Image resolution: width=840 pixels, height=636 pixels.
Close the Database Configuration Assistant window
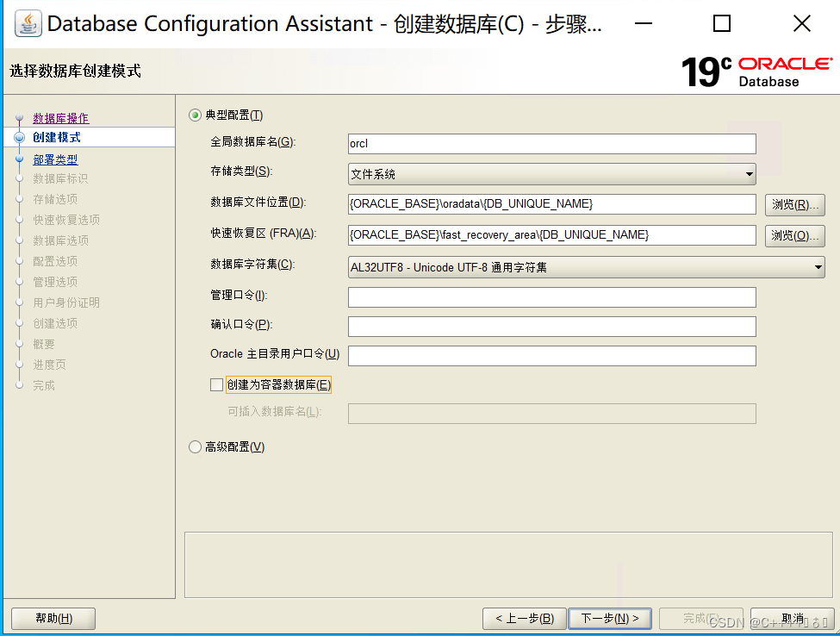point(801,23)
